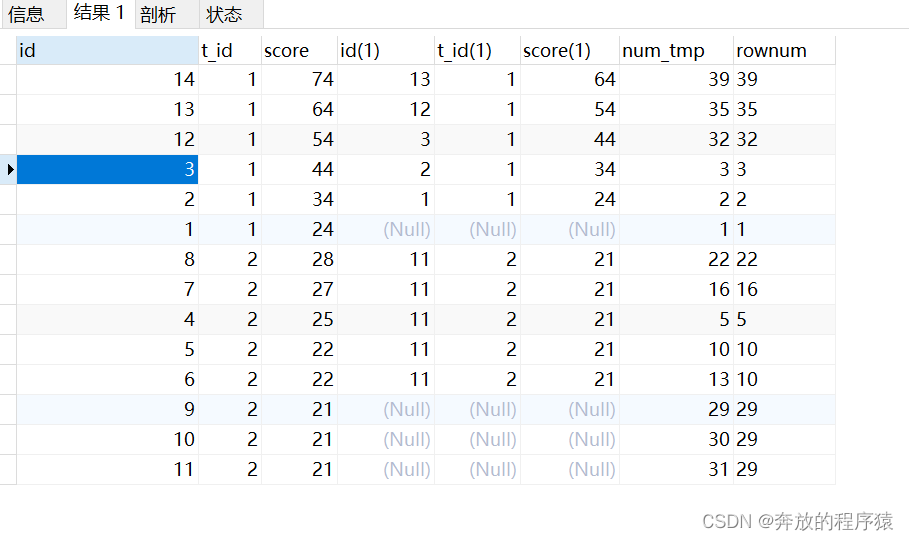
Task: Click the current-row arrow indicator
Action: (x=9, y=170)
